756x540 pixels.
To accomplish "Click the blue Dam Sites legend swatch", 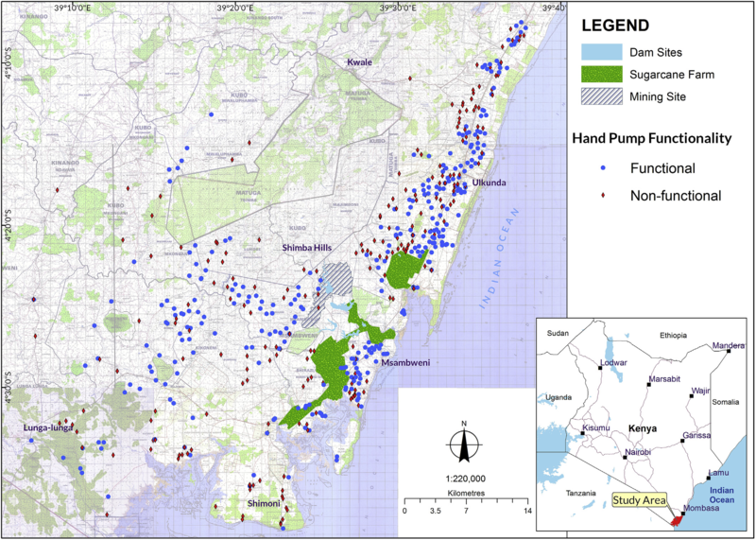I will (597, 50).
